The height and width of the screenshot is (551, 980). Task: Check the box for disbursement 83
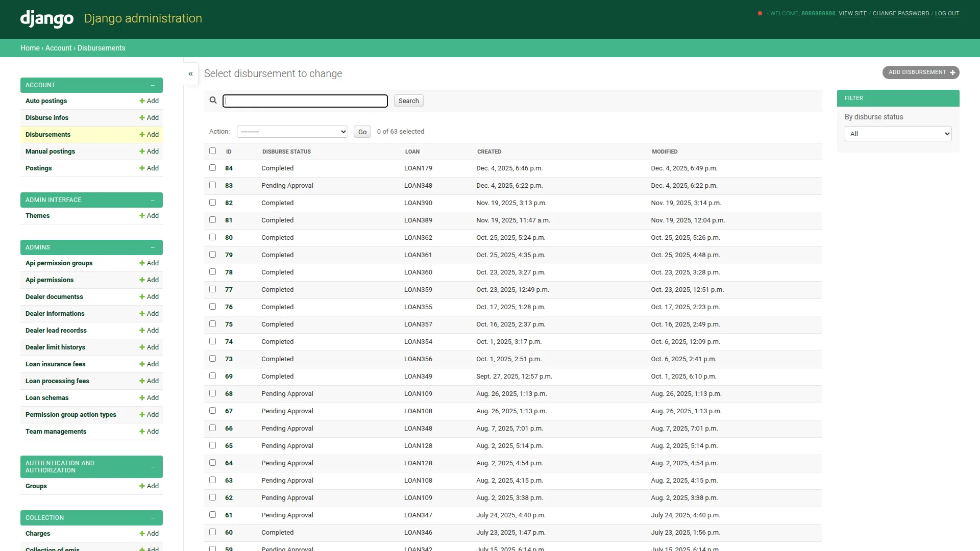tap(213, 185)
